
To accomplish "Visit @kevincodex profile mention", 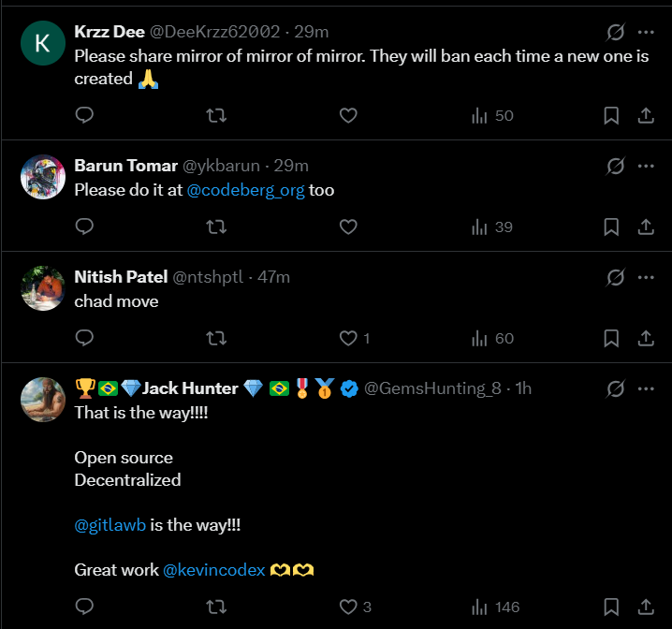I will (213, 570).
